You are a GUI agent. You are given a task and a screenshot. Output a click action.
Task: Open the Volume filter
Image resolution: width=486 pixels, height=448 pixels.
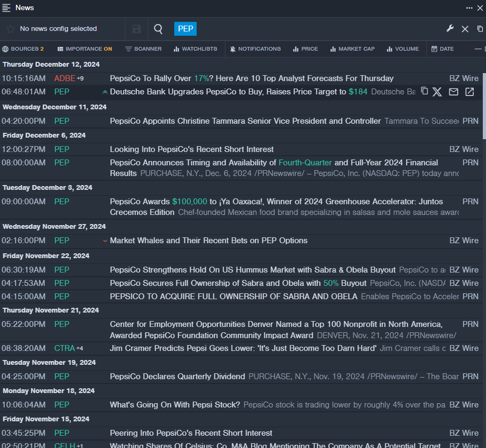pyautogui.click(x=403, y=49)
